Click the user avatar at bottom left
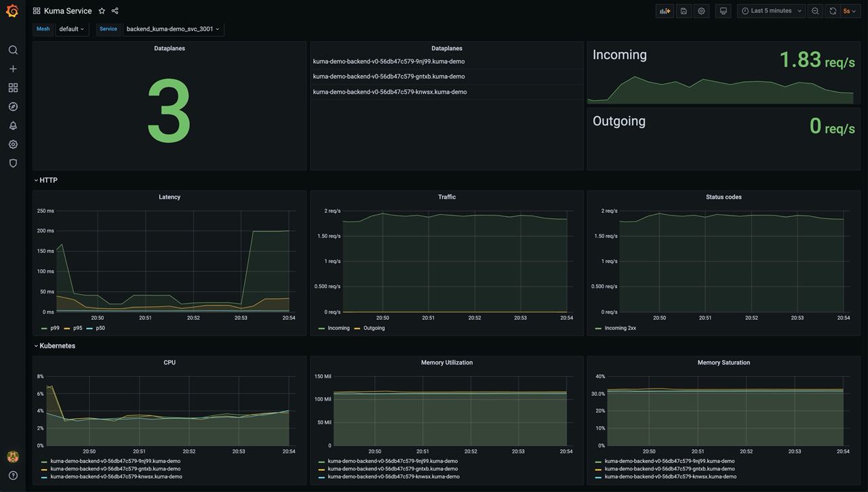The width and height of the screenshot is (868, 492). pos(12,456)
